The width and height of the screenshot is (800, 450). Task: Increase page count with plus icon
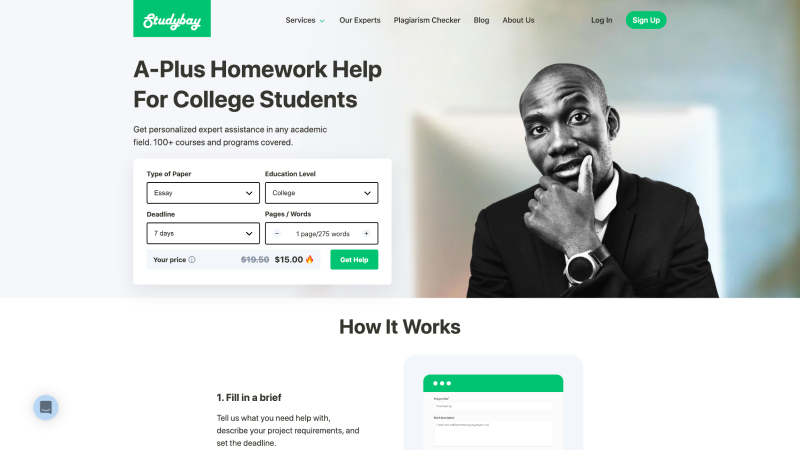click(x=366, y=234)
